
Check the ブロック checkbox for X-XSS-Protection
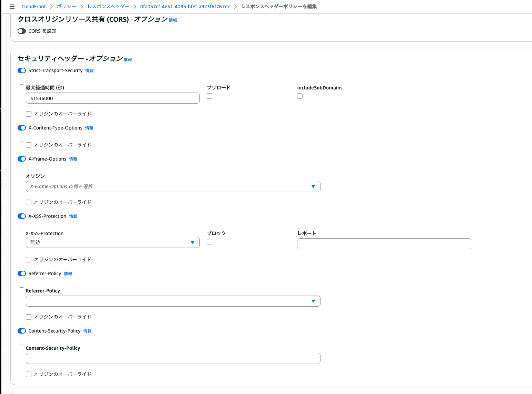click(x=209, y=242)
